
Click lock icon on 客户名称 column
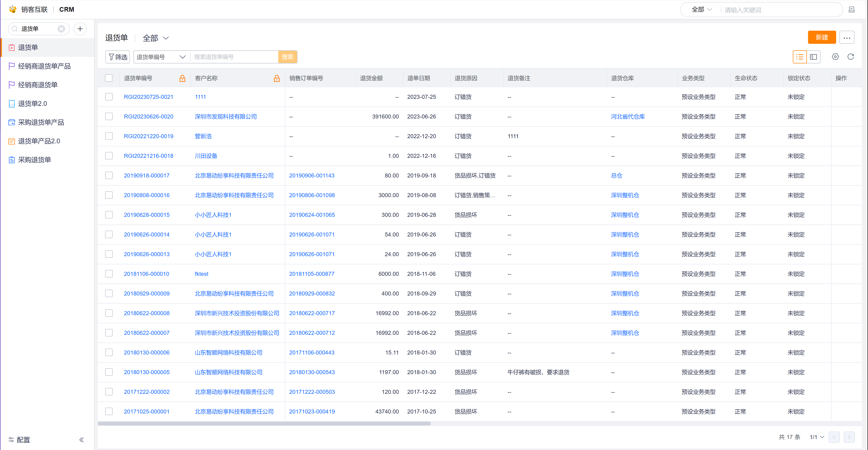point(277,78)
